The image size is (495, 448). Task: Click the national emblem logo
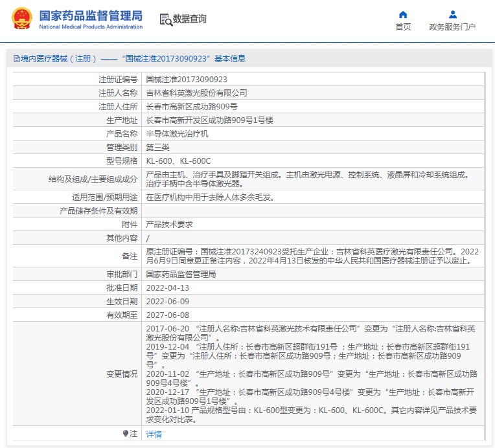click(x=21, y=19)
